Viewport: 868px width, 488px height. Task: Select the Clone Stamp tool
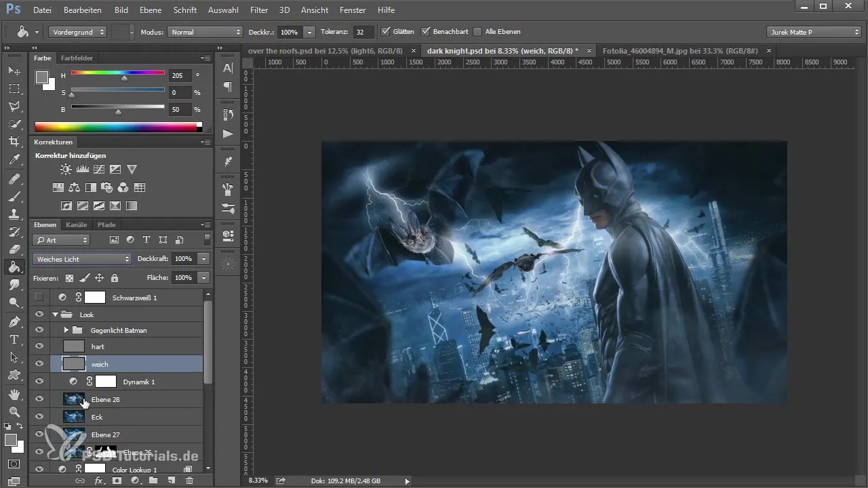[x=14, y=213]
